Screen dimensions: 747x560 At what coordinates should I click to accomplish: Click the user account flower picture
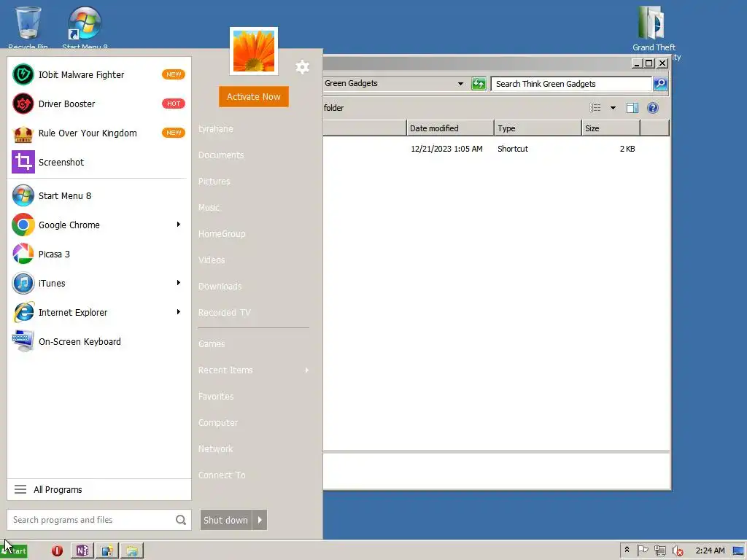(x=253, y=52)
